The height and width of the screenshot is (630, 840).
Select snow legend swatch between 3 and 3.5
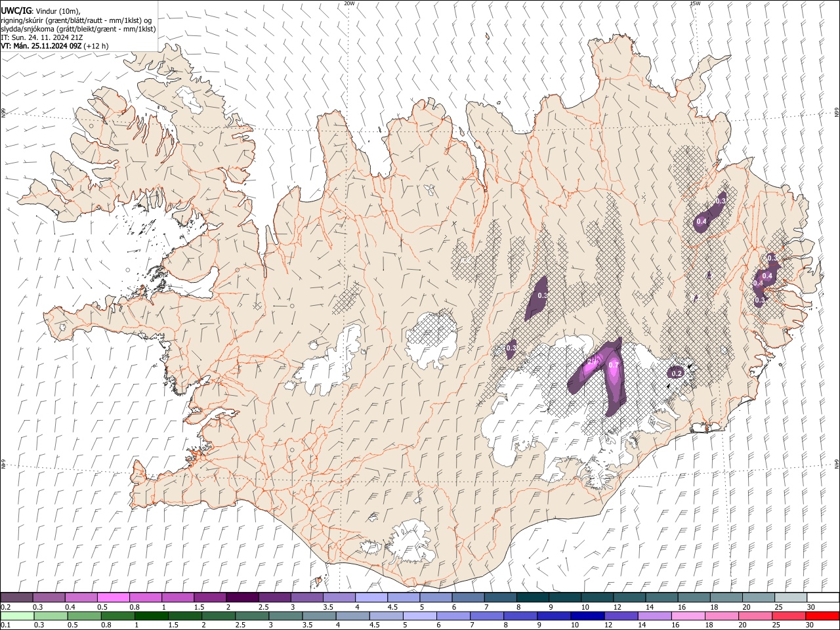[x=307, y=597]
